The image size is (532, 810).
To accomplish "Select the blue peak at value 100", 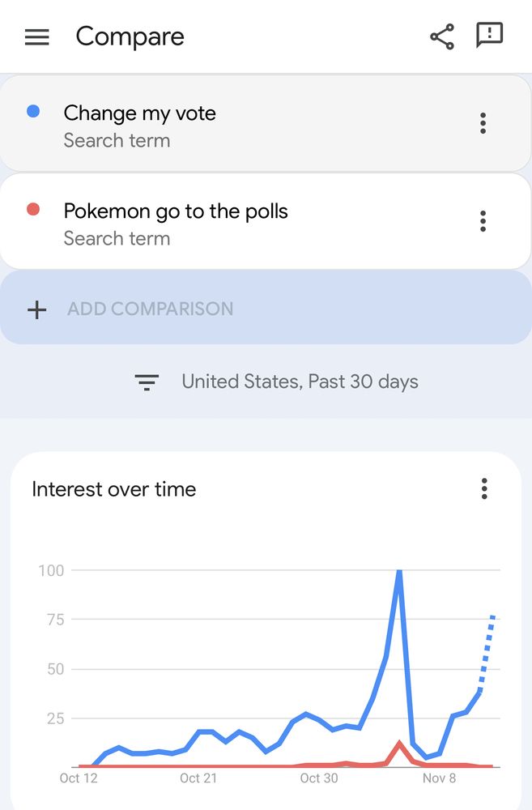I will pos(398,573).
